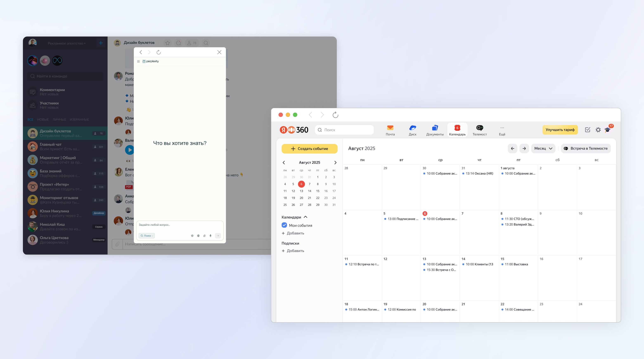The width and height of the screenshot is (644, 359).
Task: Go to next month in the mini calendar
Action: 335,162
